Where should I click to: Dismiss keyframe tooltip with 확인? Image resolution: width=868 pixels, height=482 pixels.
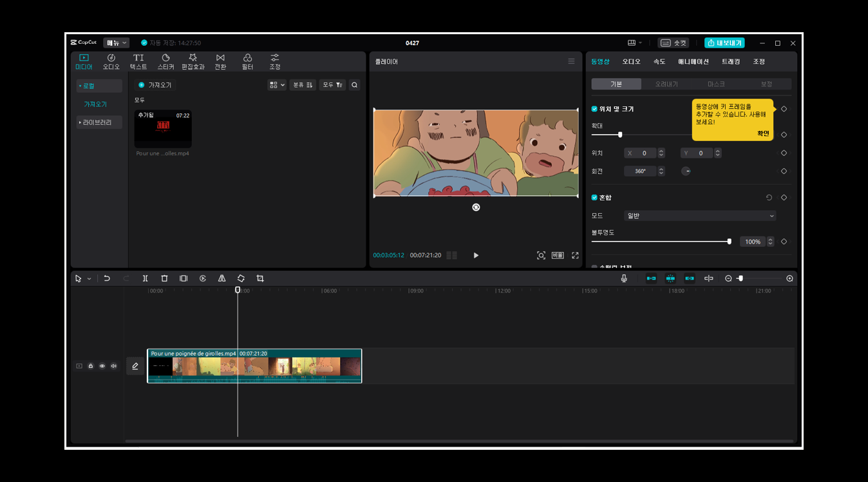763,133
